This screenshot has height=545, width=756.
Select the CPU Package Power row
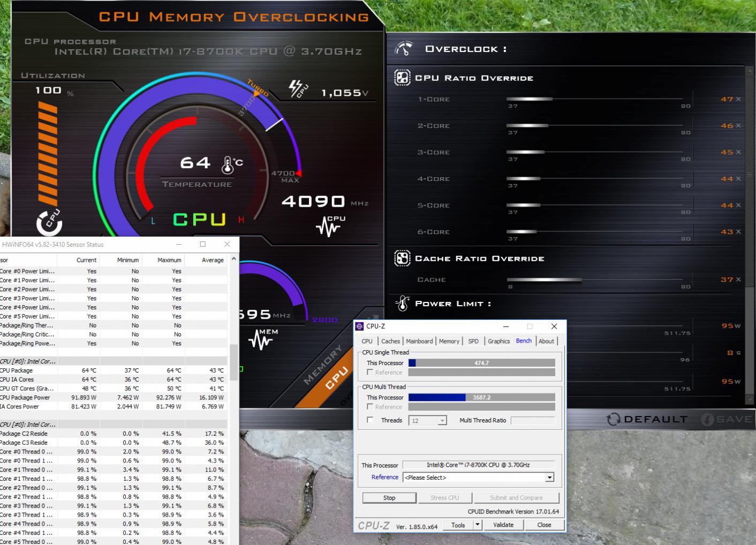tap(114, 398)
